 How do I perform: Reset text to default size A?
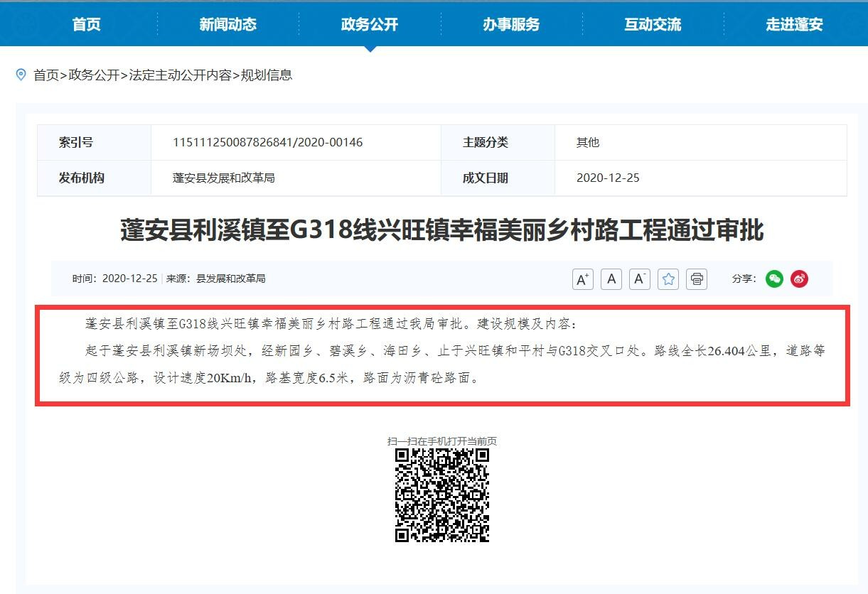click(611, 279)
